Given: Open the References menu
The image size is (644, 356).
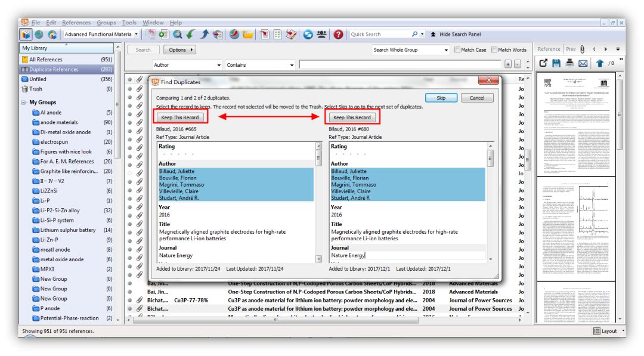Looking at the screenshot, I should pyautogui.click(x=76, y=23).
